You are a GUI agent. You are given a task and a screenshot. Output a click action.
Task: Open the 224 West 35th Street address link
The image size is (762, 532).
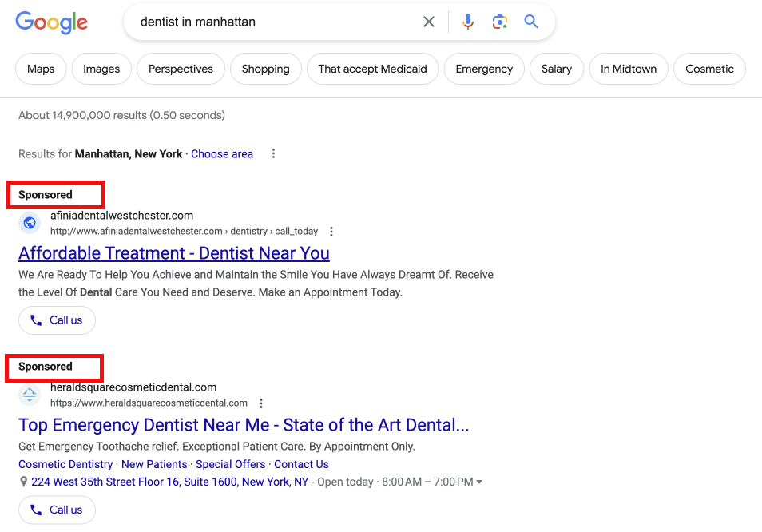pyautogui.click(x=169, y=482)
